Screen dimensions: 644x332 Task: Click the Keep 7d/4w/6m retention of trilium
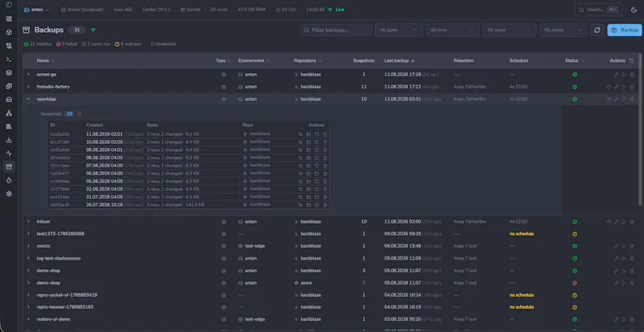coord(470,222)
